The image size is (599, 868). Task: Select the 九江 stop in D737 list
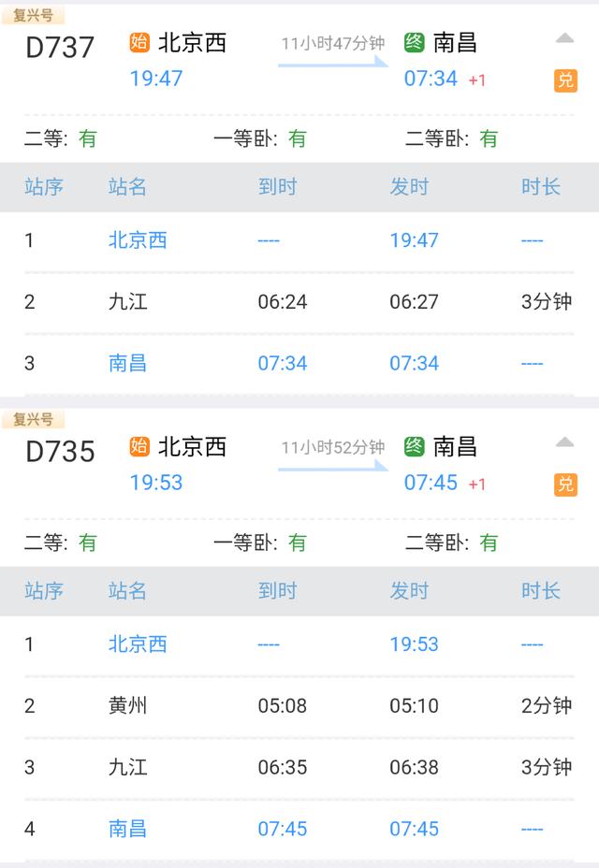coord(127,302)
